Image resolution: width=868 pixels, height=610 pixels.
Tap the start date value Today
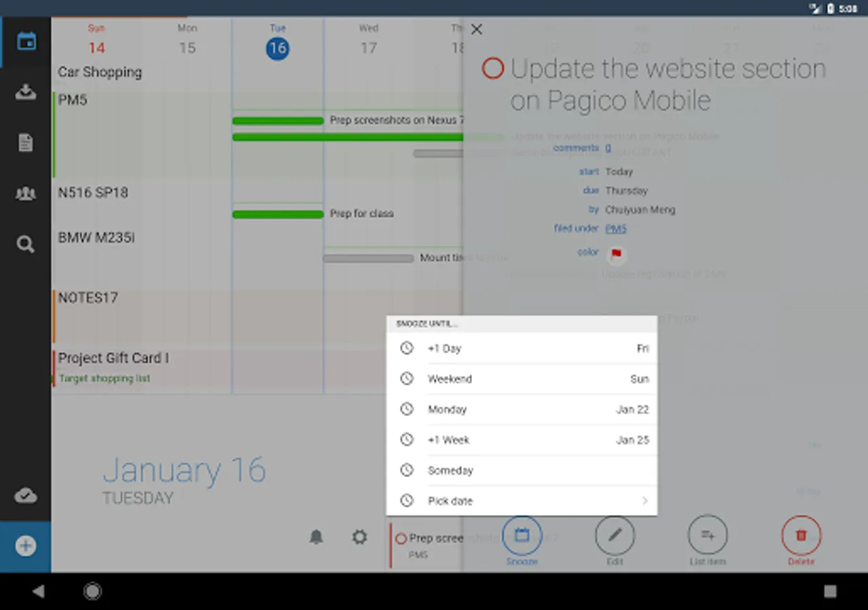pos(619,172)
